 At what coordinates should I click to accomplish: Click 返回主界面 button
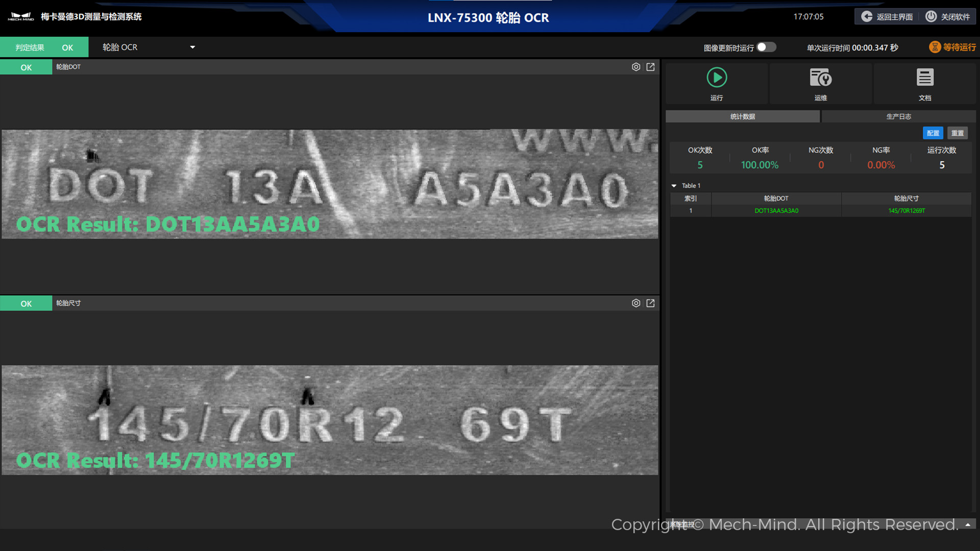tap(888, 17)
